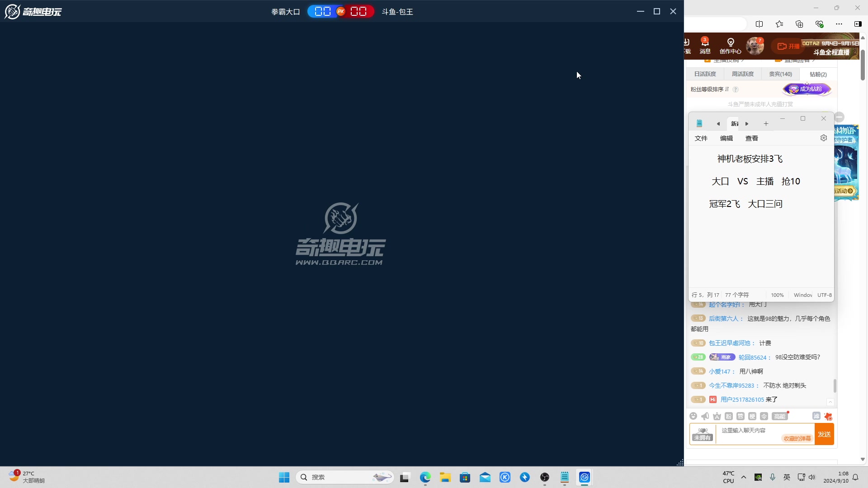Click the 未拥有 fan badge selector

pyautogui.click(x=703, y=434)
